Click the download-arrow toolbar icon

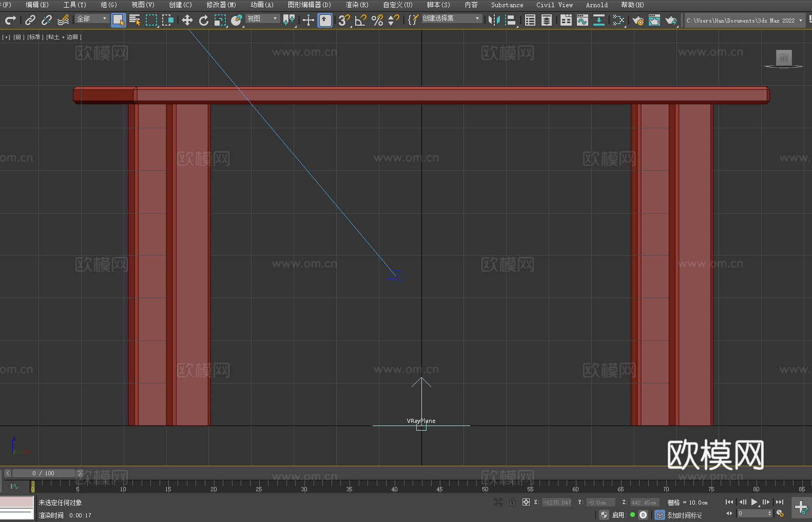599,20
